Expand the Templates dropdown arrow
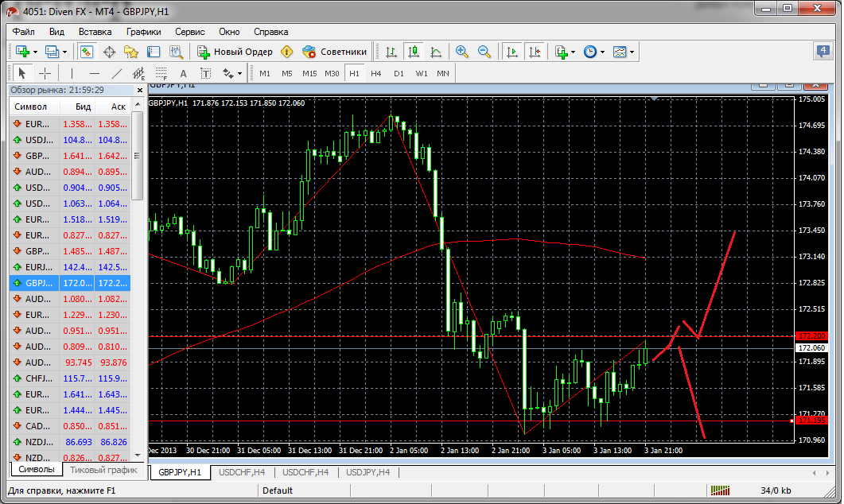 (x=632, y=52)
